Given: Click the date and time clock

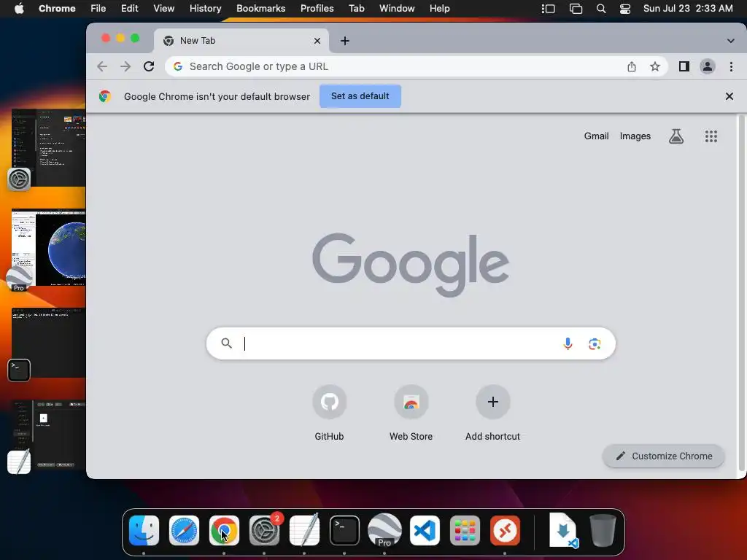Looking at the screenshot, I should [688, 9].
